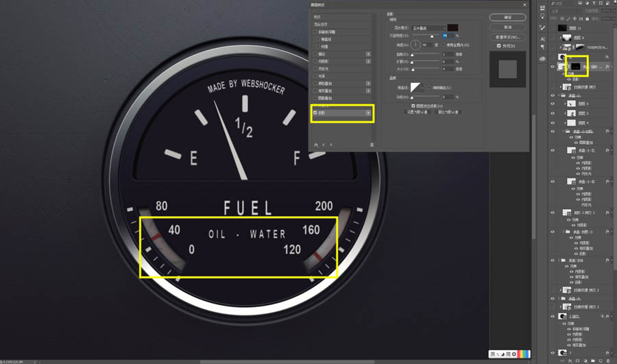Open the Multiply blend mode dropdown
Image resolution: width=617 pixels, height=364 pixels.
(428, 28)
